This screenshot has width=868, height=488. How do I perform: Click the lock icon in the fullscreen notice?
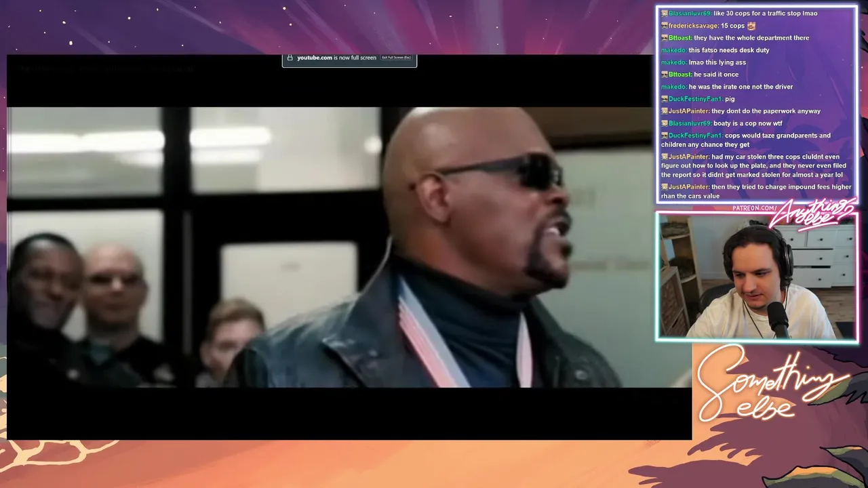(x=290, y=58)
